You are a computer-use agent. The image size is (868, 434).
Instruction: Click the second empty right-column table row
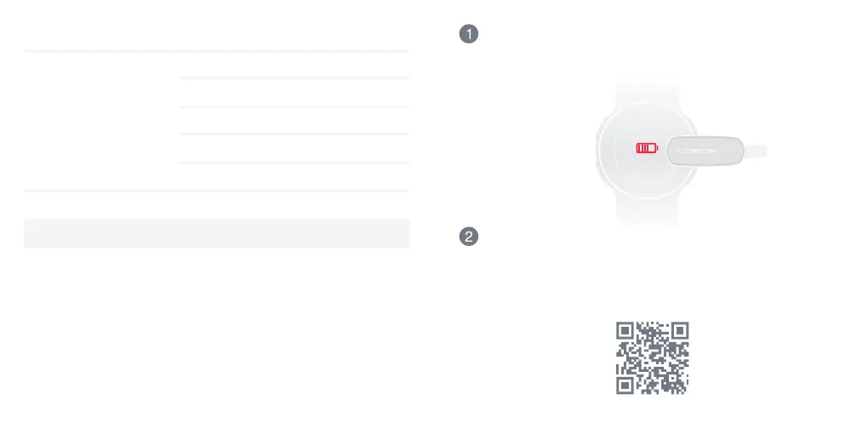[294, 93]
